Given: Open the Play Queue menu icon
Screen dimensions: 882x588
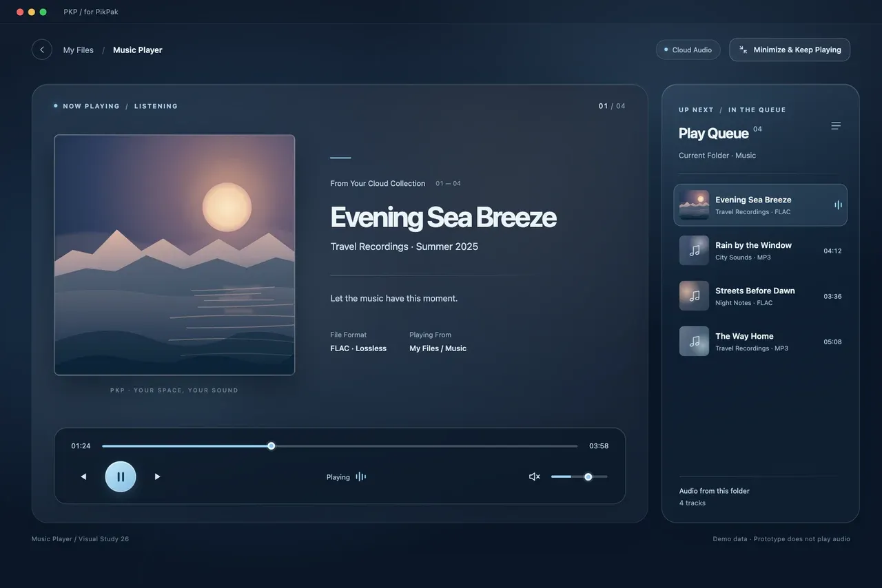Looking at the screenshot, I should pos(836,126).
